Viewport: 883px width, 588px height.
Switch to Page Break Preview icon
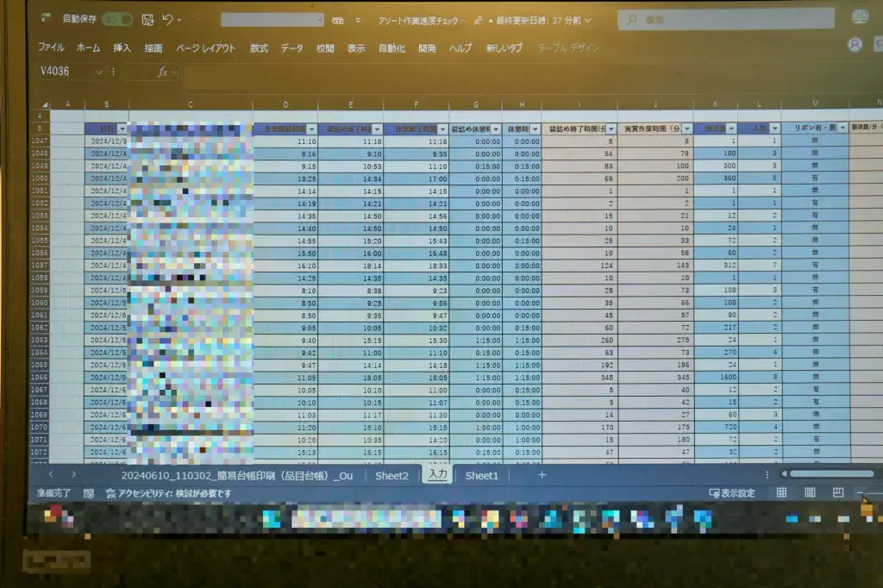click(838, 493)
